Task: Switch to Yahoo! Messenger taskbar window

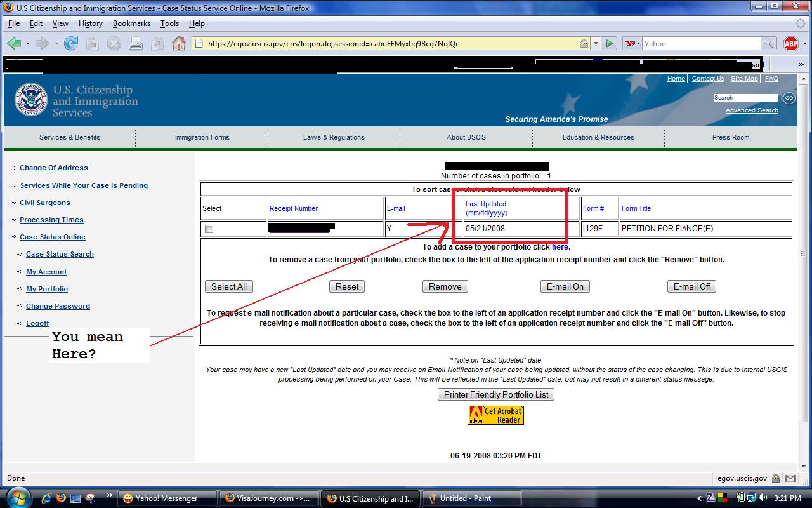Action: (167, 498)
